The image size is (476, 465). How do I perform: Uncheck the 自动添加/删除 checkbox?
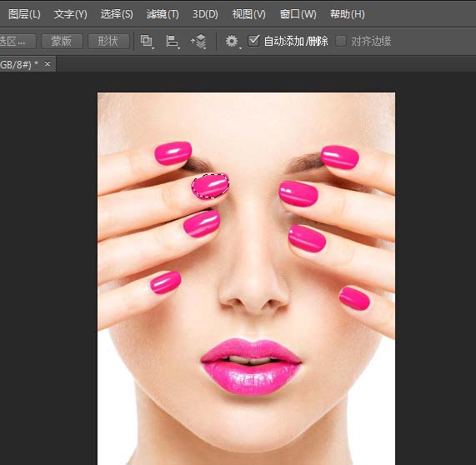253,41
